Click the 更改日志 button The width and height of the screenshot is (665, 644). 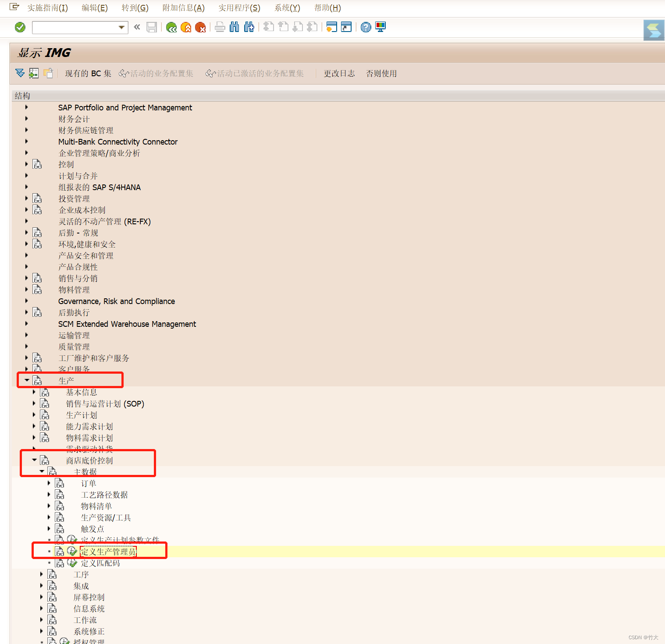(x=339, y=74)
